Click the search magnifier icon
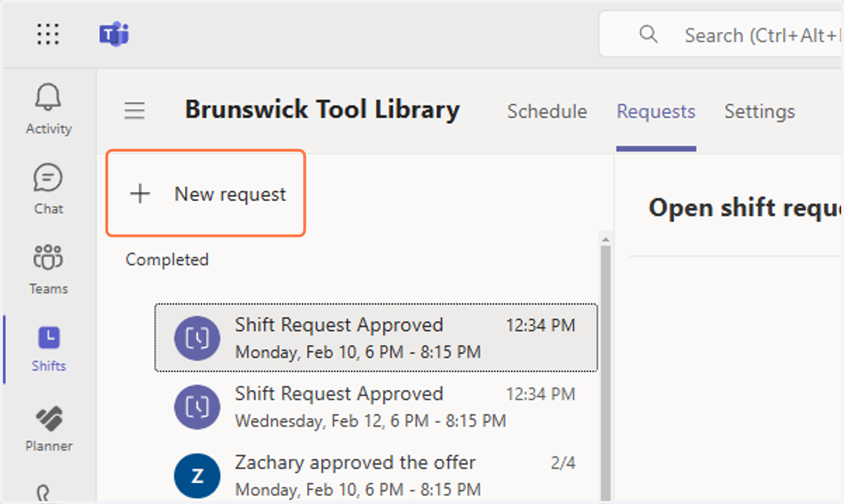The width and height of the screenshot is (844, 504). point(648,34)
